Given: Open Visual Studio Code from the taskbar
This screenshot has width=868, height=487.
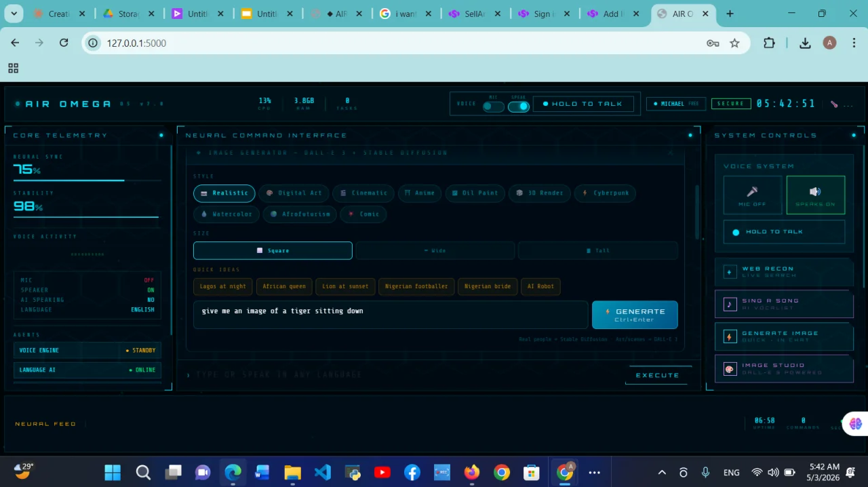Looking at the screenshot, I should (322, 472).
